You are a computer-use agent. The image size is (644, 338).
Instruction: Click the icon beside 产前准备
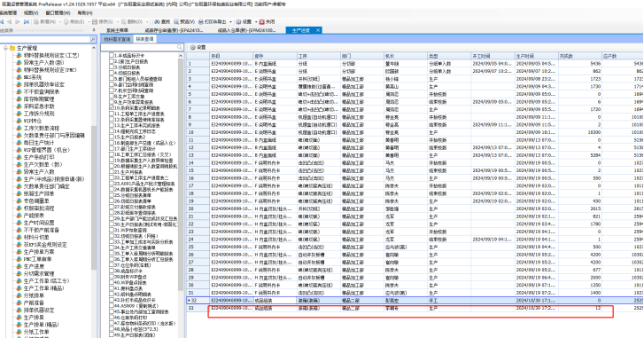[x=19, y=303]
